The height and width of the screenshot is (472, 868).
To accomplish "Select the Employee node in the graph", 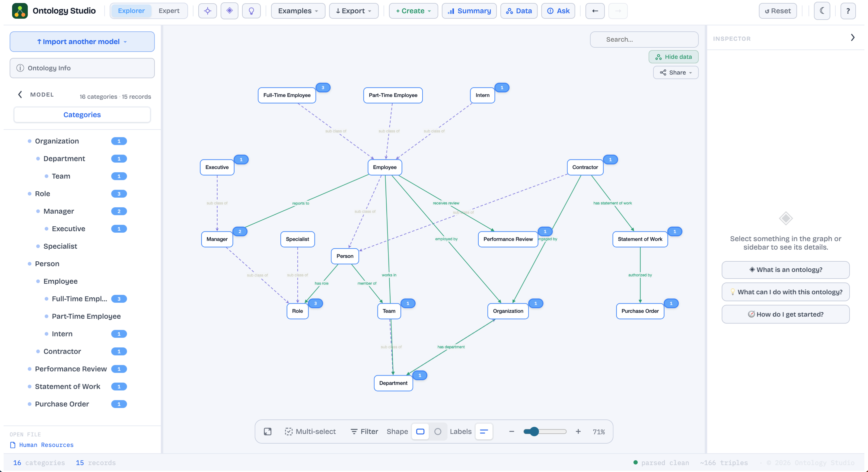I will [385, 167].
